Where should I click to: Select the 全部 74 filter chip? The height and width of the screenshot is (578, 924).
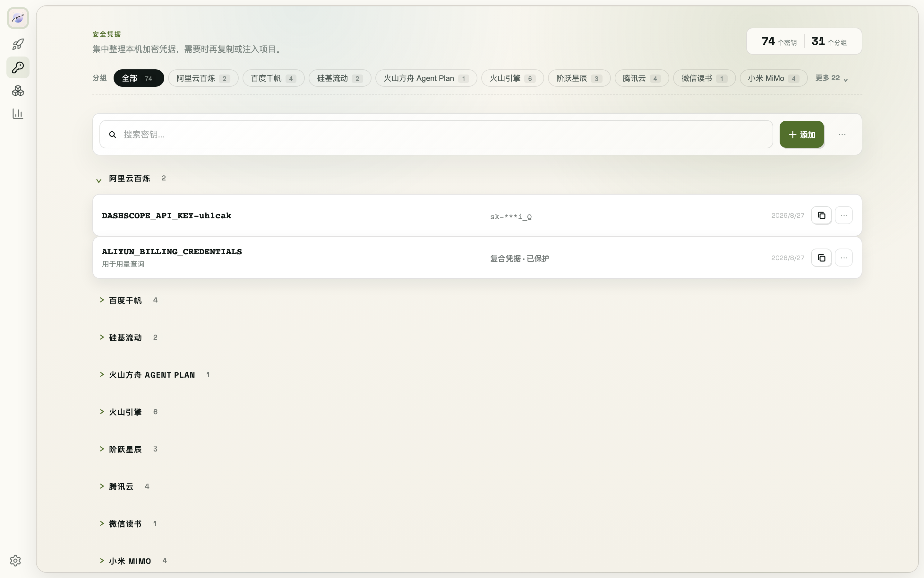click(x=139, y=78)
